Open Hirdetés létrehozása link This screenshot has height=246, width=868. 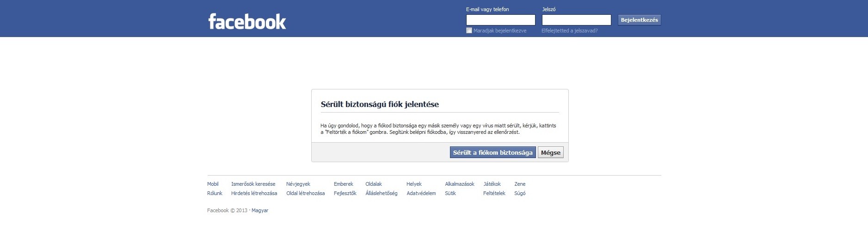pos(254,193)
